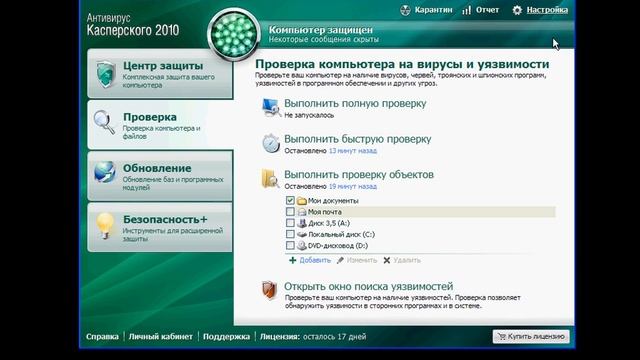Click the DVD-дисковод (D:) disc icon

[x=302, y=246]
